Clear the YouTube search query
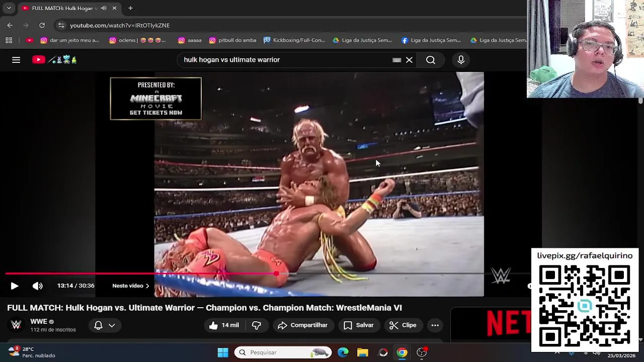 pos(410,60)
